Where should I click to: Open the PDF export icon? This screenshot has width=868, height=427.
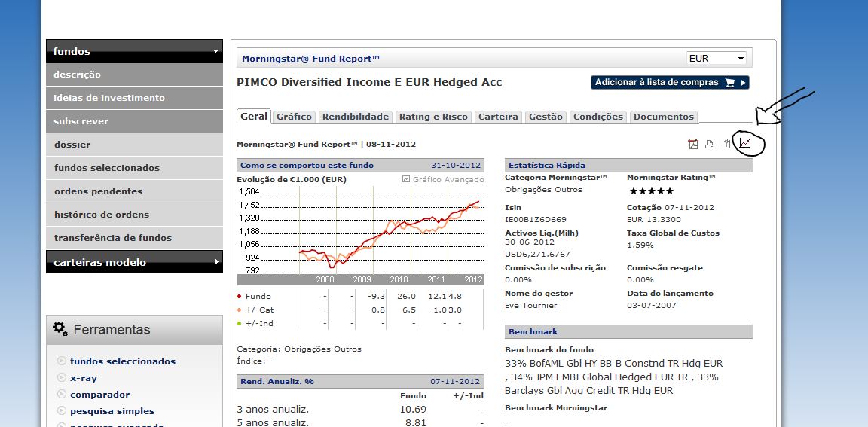[x=693, y=145]
